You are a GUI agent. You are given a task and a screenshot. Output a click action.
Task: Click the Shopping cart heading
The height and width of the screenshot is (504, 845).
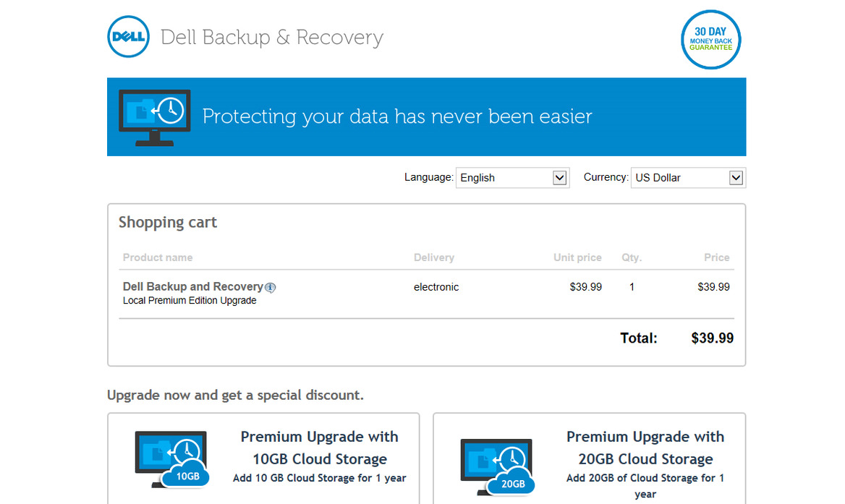coord(168,223)
